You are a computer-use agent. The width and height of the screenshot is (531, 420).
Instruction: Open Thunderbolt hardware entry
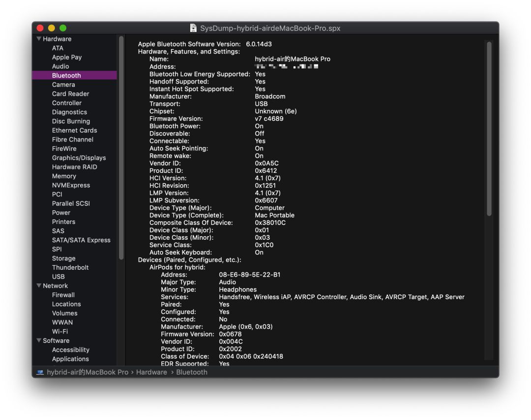(70, 267)
